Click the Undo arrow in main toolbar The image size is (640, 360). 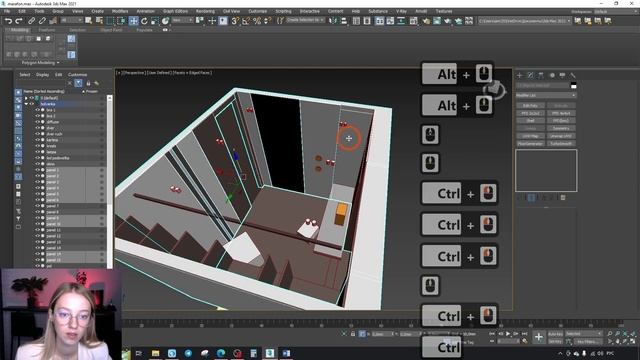coord(8,21)
